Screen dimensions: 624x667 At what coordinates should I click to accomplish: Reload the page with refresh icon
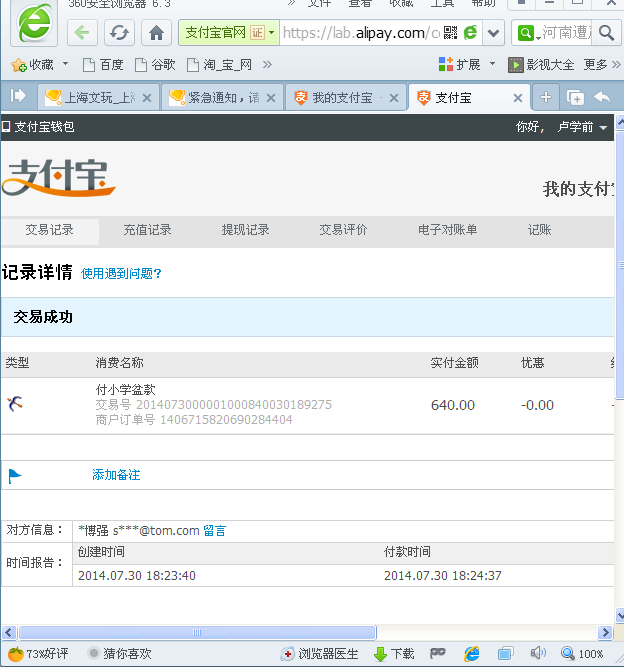click(x=119, y=32)
